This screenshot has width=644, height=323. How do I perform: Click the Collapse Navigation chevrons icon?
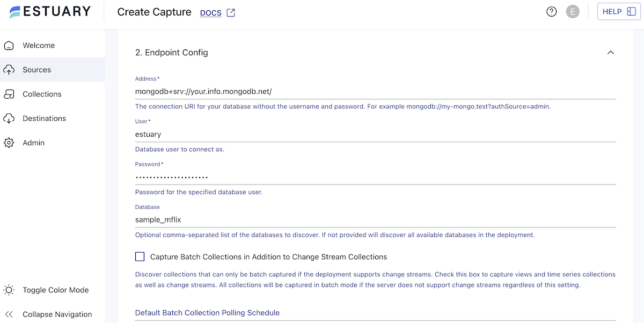pyautogui.click(x=9, y=314)
